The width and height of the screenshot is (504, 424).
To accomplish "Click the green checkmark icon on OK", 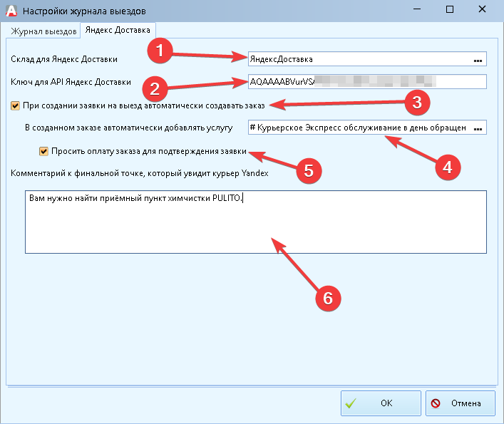I will [x=351, y=403].
